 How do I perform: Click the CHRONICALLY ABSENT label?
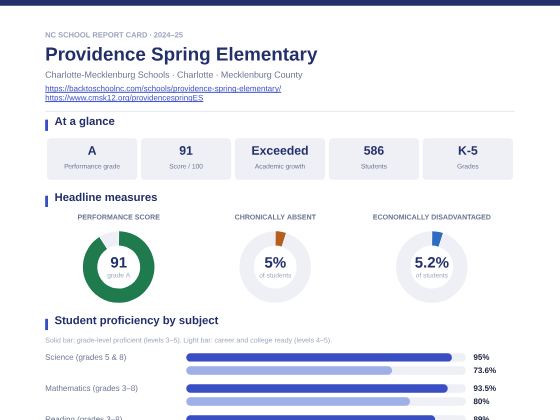(x=275, y=217)
